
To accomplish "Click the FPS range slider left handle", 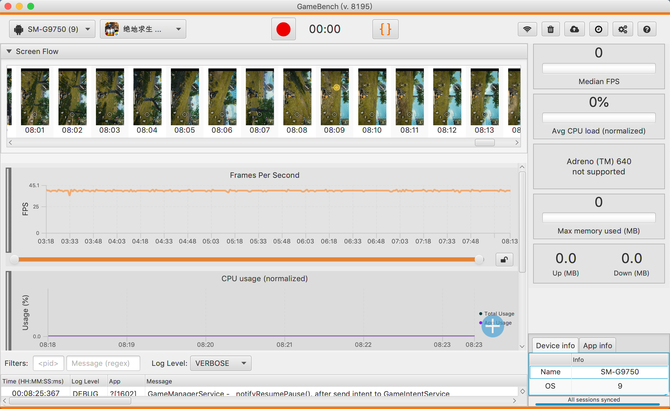I will 14,259.
